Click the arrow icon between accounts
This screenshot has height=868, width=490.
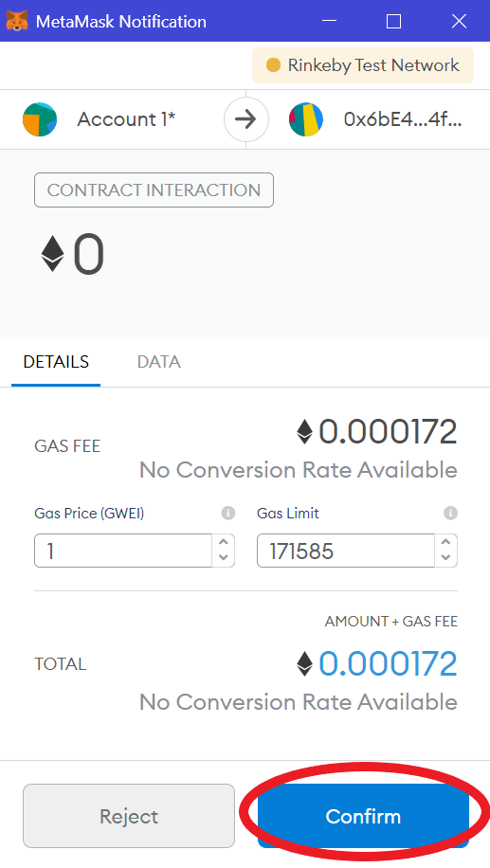[246, 119]
